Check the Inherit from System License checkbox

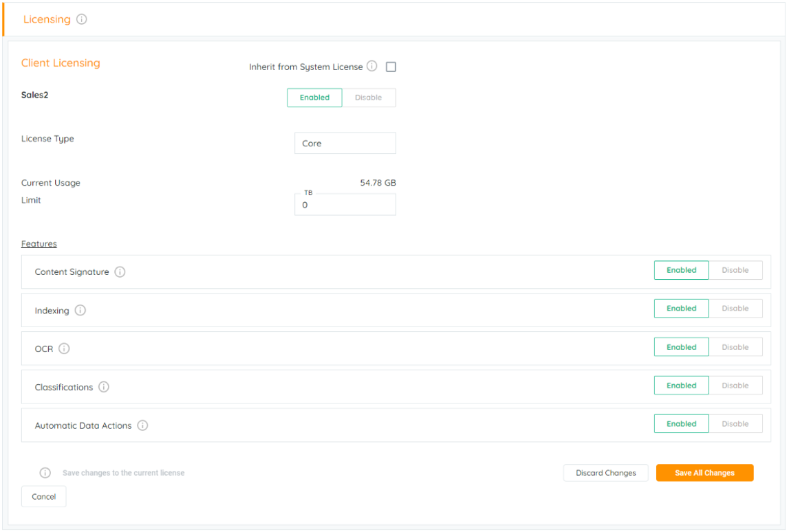coord(391,67)
